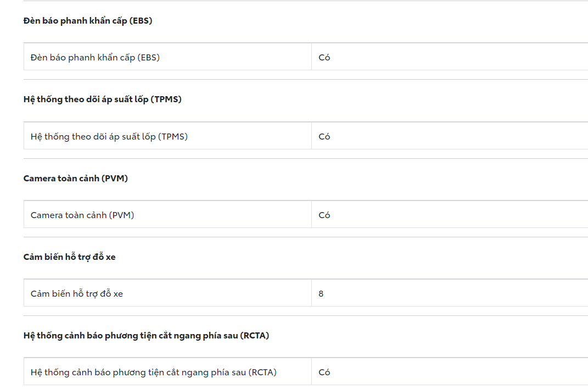Select the Cảm biến hỗ trợ đỗ xe row label
The width and height of the screenshot is (588, 389).
click(x=77, y=293)
